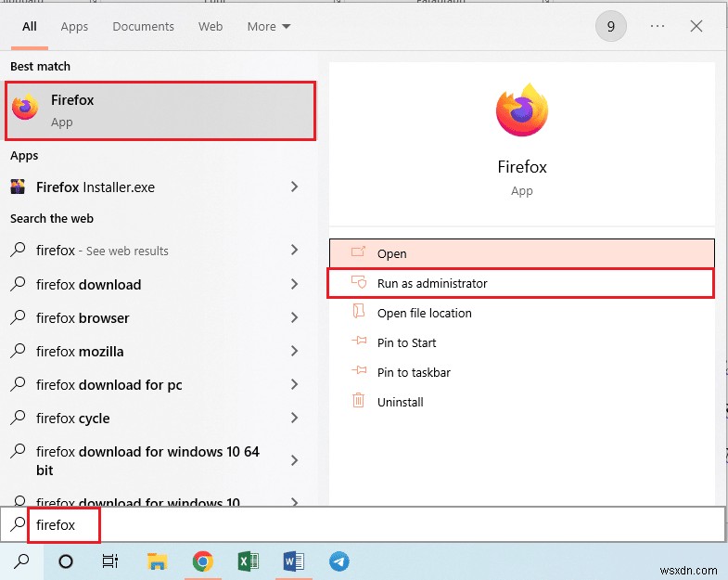The width and height of the screenshot is (728, 580).
Task: Open Cortana from the taskbar
Action: 66,561
